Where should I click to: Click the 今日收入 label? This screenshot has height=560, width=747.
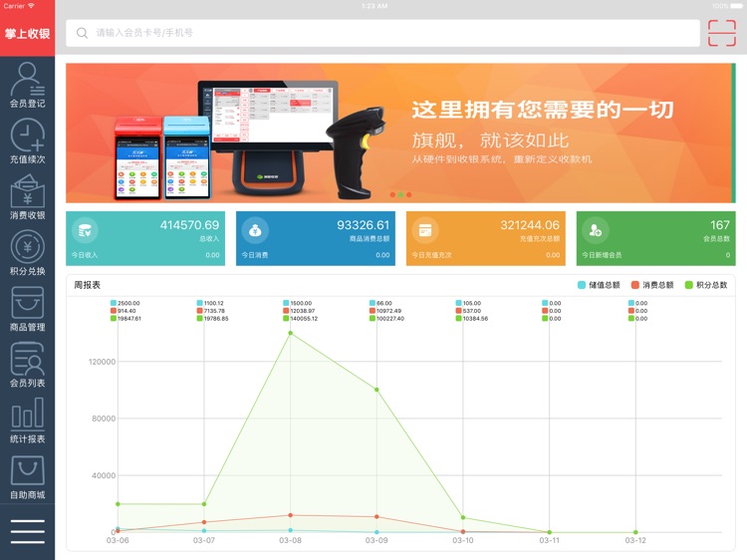pos(85,255)
